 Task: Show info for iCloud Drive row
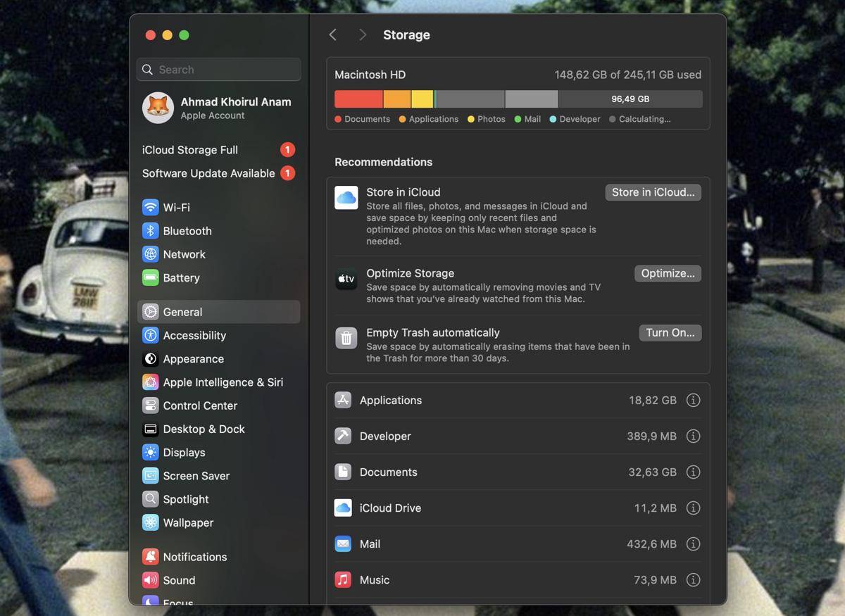click(693, 508)
